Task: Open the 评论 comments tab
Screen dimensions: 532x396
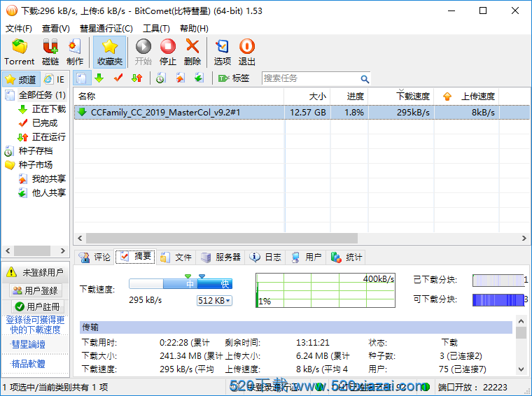Action: click(x=94, y=257)
